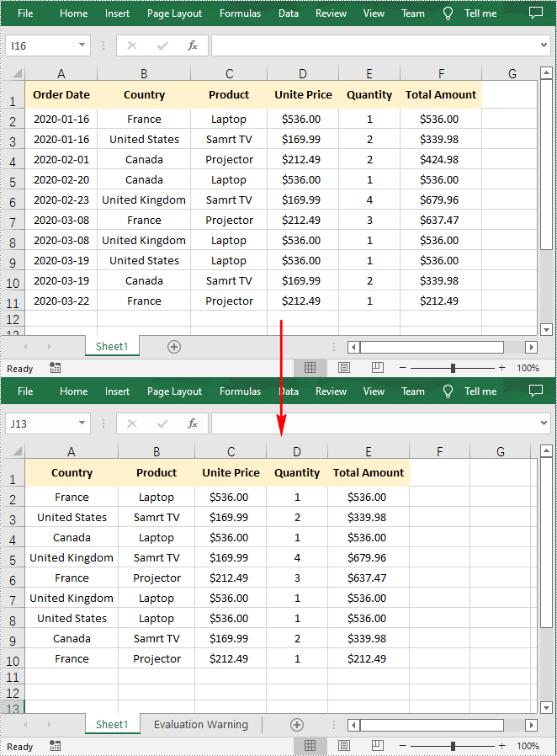Screen dimensions: 557x756
Task: Expand the formula bar in the top window
Action: 544,45
